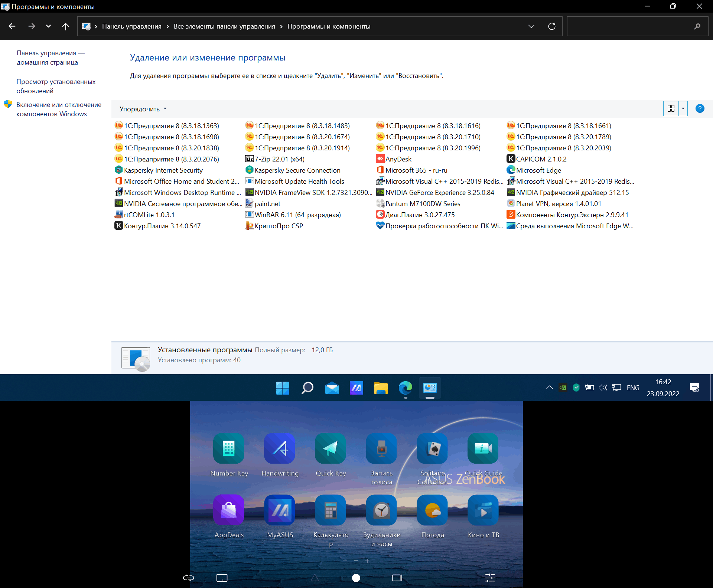Open notification center icon
Image resolution: width=713 pixels, height=588 pixels.
click(694, 388)
